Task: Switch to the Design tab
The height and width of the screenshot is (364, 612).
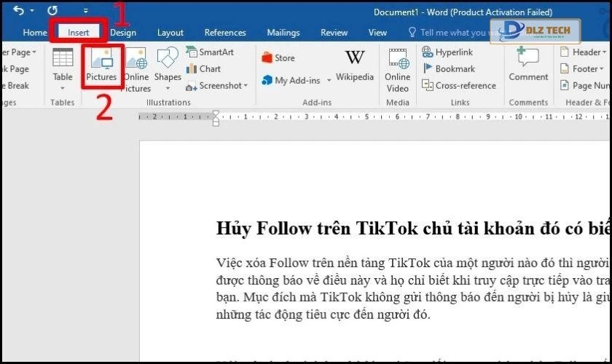Action: click(x=123, y=33)
